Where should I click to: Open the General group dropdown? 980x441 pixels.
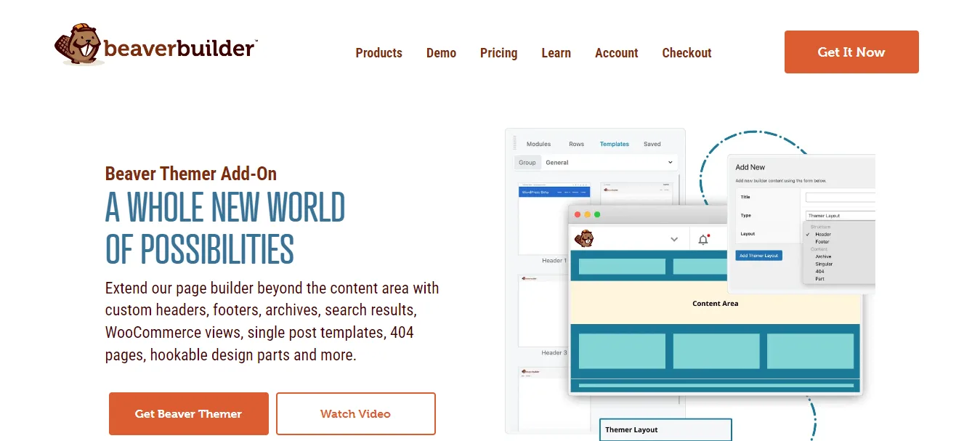[x=610, y=163]
